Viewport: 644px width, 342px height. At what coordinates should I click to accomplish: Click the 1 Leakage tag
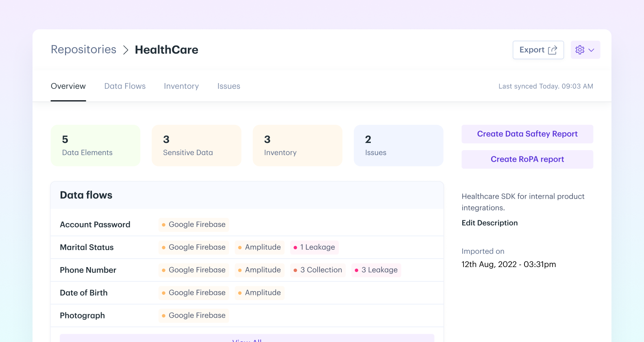pos(314,248)
